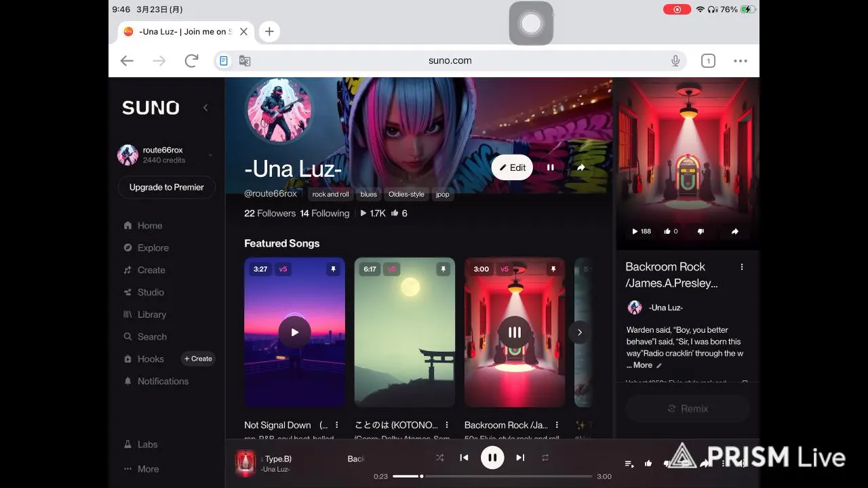This screenshot has height=488, width=868.
Task: Open reader view icon in address bar
Action: [x=224, y=60]
